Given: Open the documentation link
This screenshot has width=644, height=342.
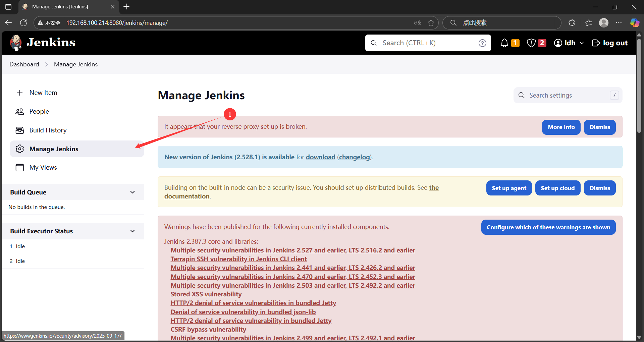Looking at the screenshot, I should [187, 196].
